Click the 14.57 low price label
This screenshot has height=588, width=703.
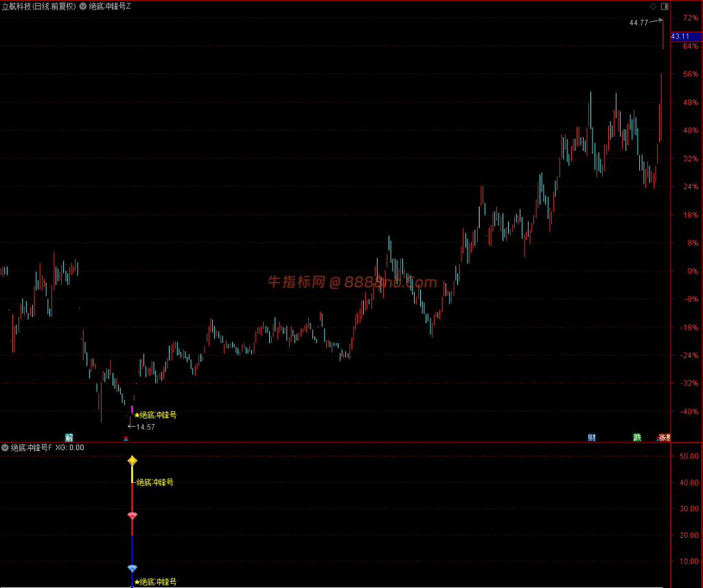click(146, 427)
